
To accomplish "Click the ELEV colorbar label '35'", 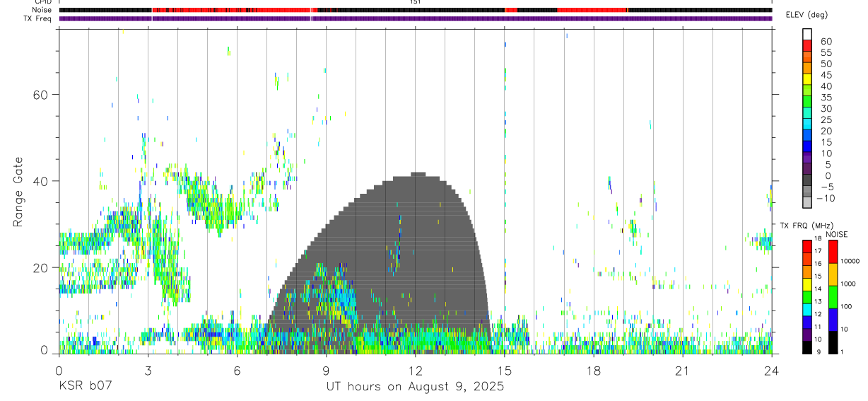I will 826,98.
